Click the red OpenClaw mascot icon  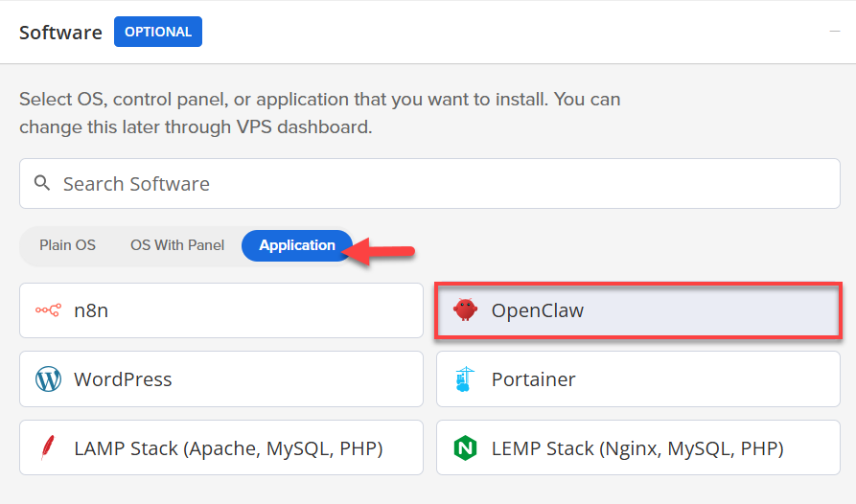click(465, 309)
